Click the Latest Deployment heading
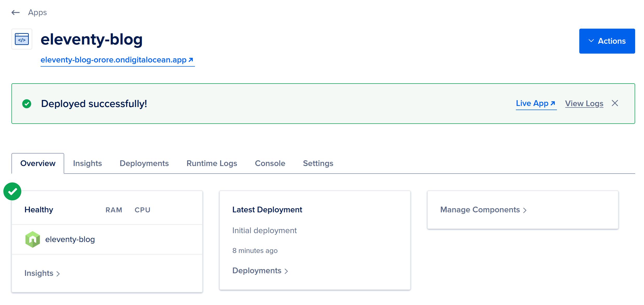 point(267,210)
